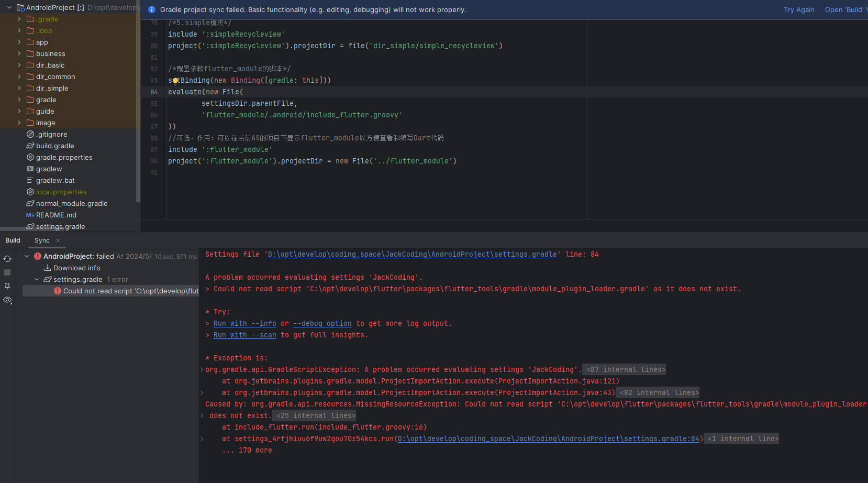
Task: Collapse the AndroidProject root folder
Action: pyautogui.click(x=9, y=7)
